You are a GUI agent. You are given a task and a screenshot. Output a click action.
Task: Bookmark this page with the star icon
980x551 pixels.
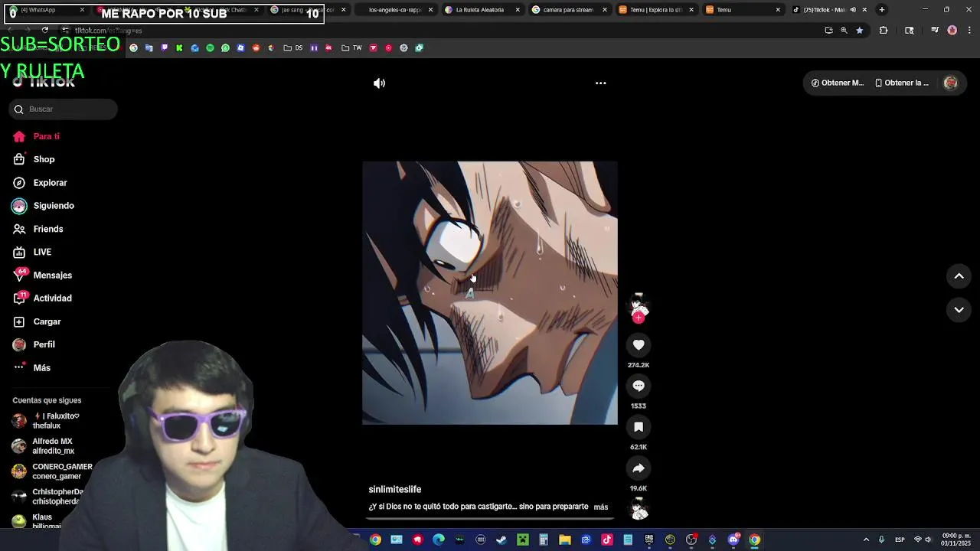pyautogui.click(x=859, y=31)
